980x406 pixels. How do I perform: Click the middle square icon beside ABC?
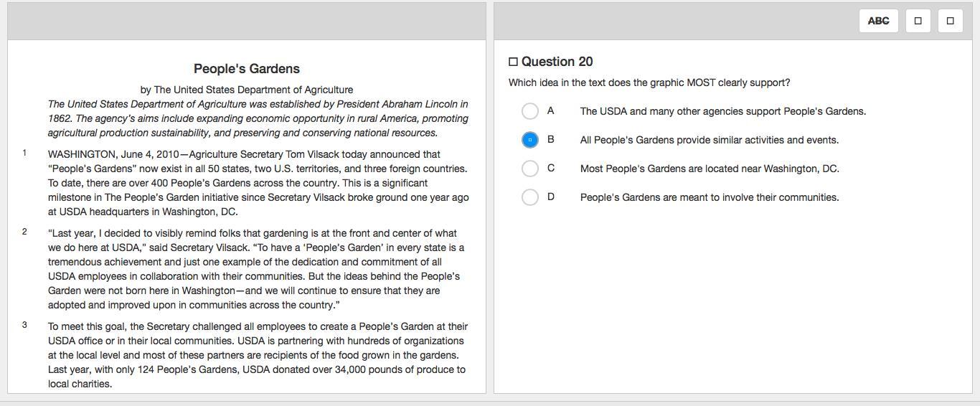(918, 21)
